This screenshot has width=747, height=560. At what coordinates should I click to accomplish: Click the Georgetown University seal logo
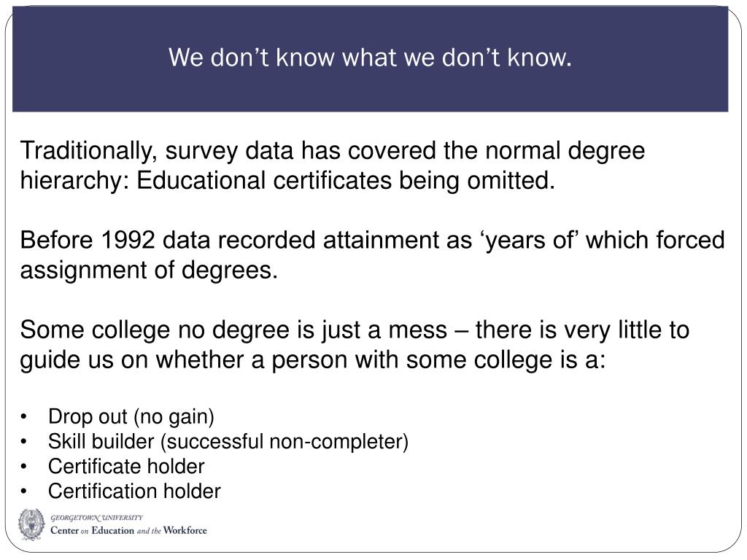31,524
